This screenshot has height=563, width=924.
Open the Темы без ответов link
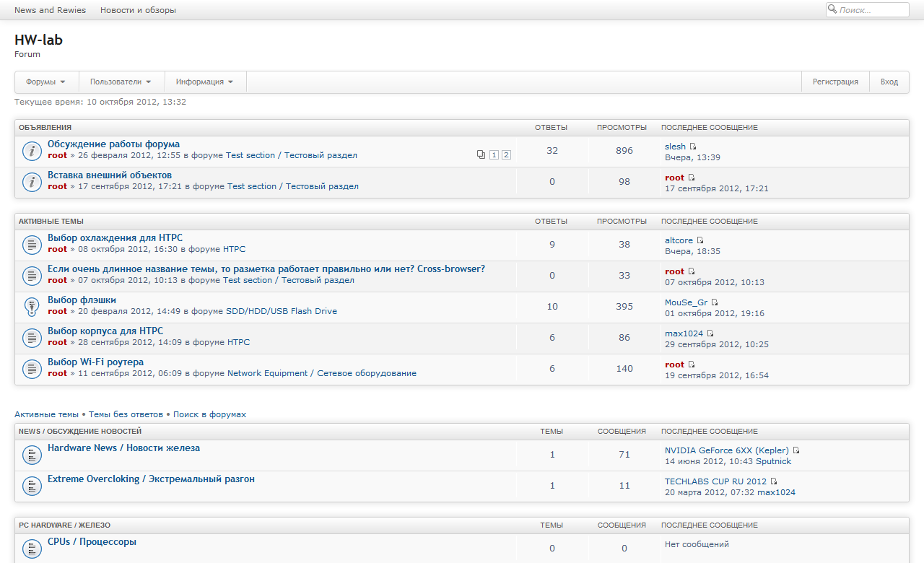[x=126, y=414]
